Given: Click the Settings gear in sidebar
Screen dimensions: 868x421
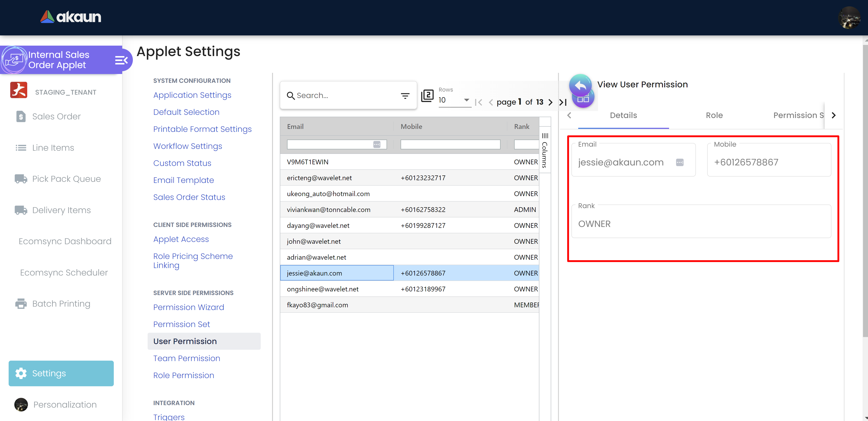Looking at the screenshot, I should (x=21, y=373).
